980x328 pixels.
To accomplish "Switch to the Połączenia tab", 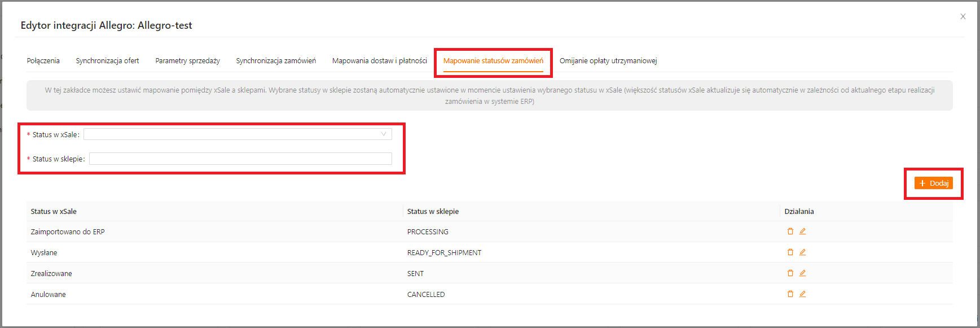I will [x=43, y=61].
